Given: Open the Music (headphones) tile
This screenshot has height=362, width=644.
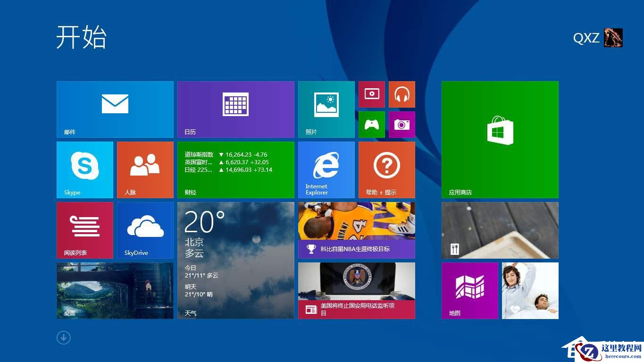Looking at the screenshot, I should point(401,94).
